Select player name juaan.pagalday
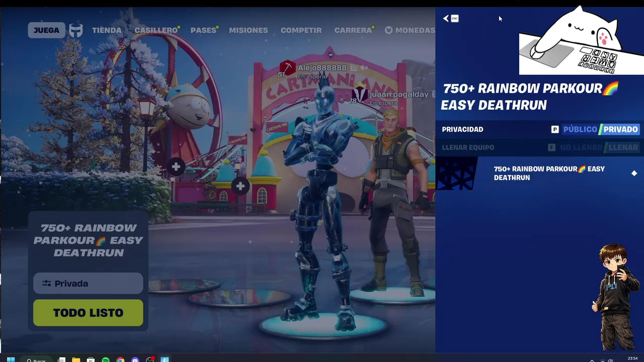The image size is (644, 362). [398, 94]
